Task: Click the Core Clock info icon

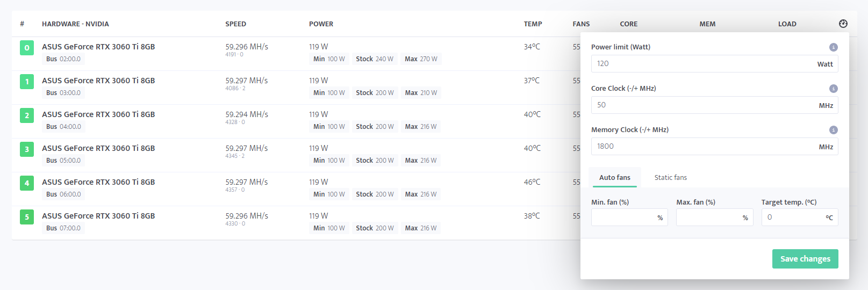Action: pyautogui.click(x=834, y=89)
